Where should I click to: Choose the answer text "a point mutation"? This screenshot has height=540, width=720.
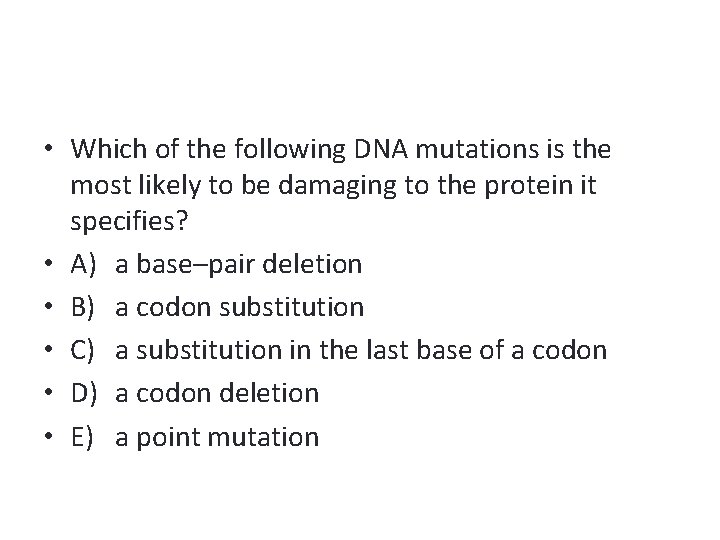click(x=217, y=436)
